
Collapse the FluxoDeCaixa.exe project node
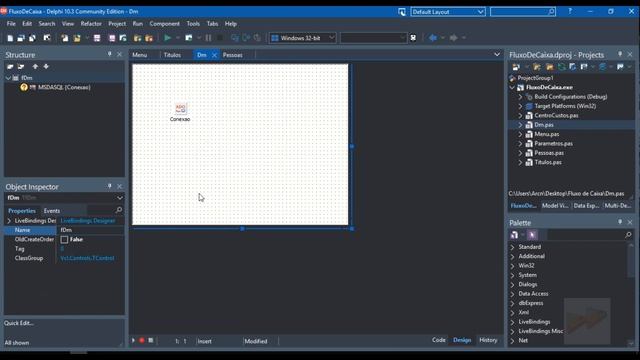tap(512, 87)
